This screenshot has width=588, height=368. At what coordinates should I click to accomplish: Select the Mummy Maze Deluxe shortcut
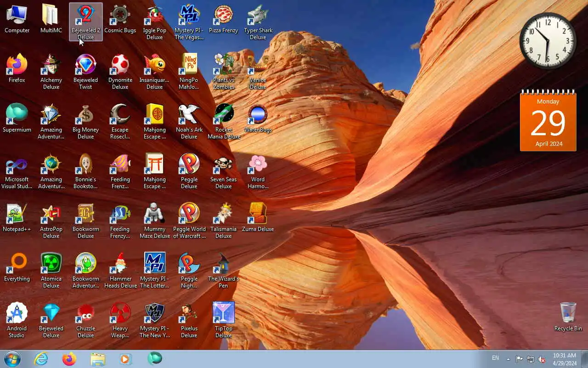click(155, 221)
